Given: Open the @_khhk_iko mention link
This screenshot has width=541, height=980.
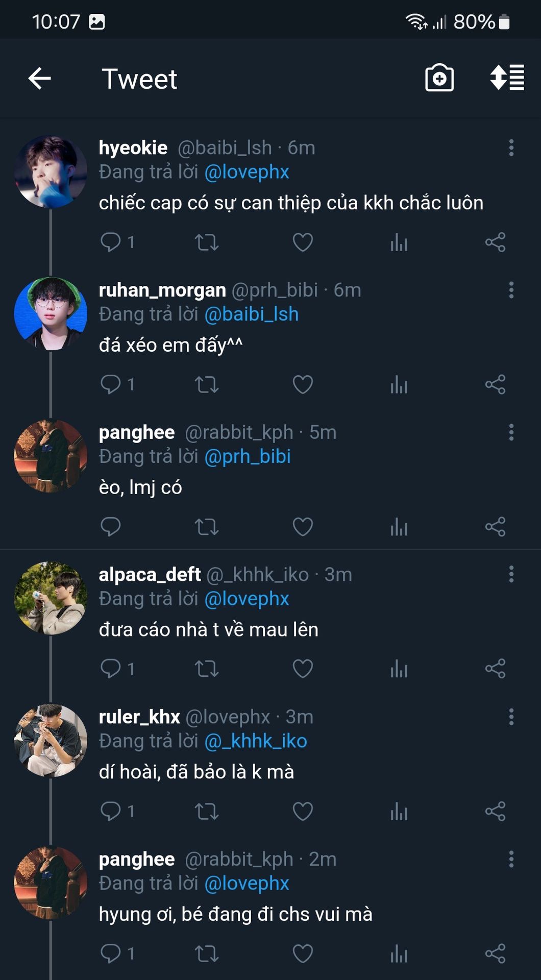Looking at the screenshot, I should coord(256,741).
